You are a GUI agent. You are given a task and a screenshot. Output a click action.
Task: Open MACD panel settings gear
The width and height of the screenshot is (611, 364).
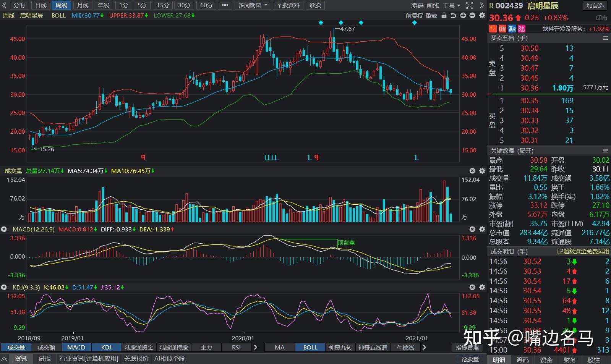pos(482,229)
